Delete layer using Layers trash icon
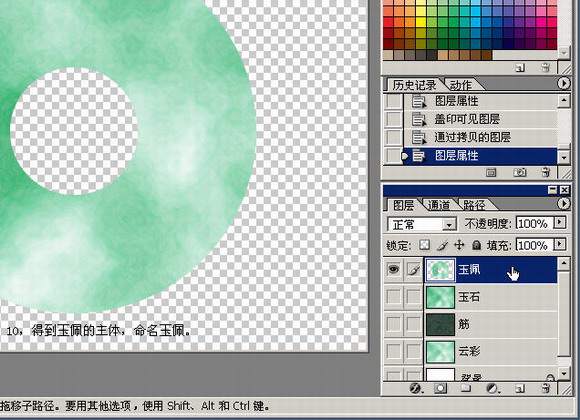This screenshot has height=420, width=580. 545,389
